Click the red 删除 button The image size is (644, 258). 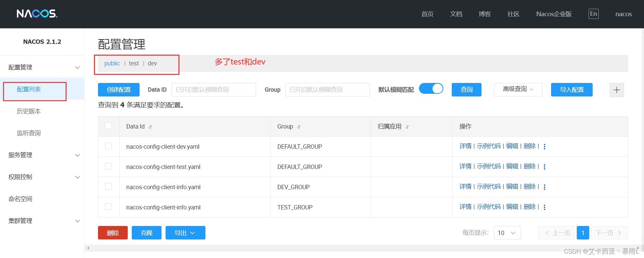coord(113,233)
